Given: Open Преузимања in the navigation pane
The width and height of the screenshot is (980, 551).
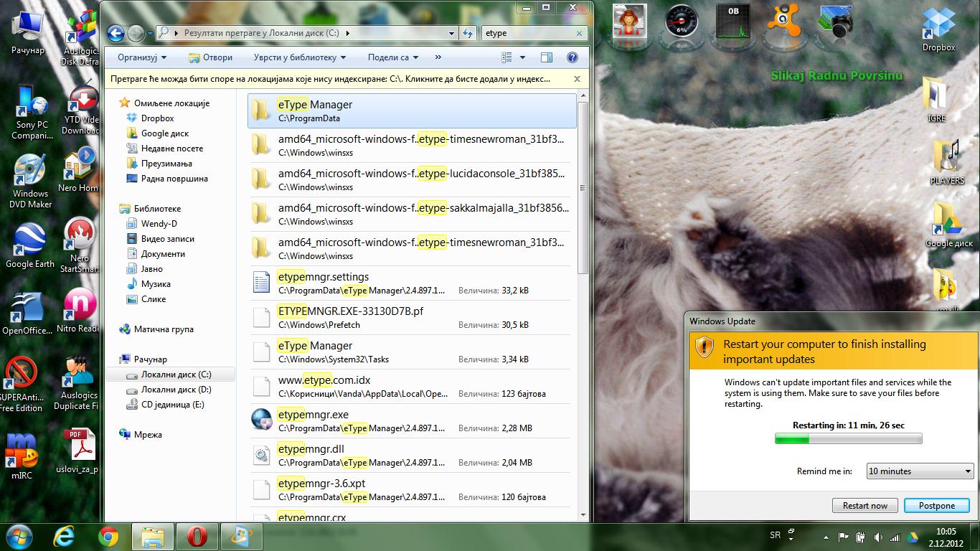Looking at the screenshot, I should pyautogui.click(x=166, y=164).
